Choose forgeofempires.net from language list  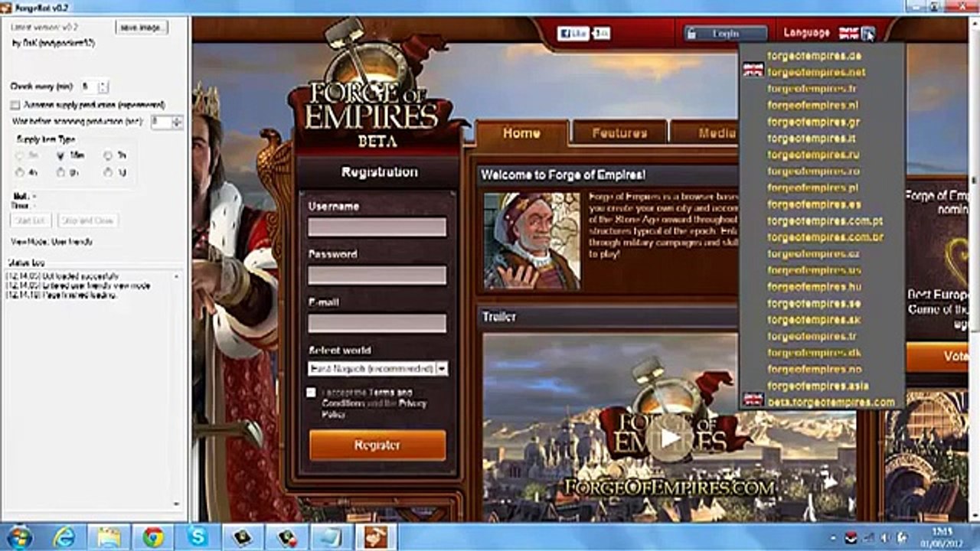point(816,72)
